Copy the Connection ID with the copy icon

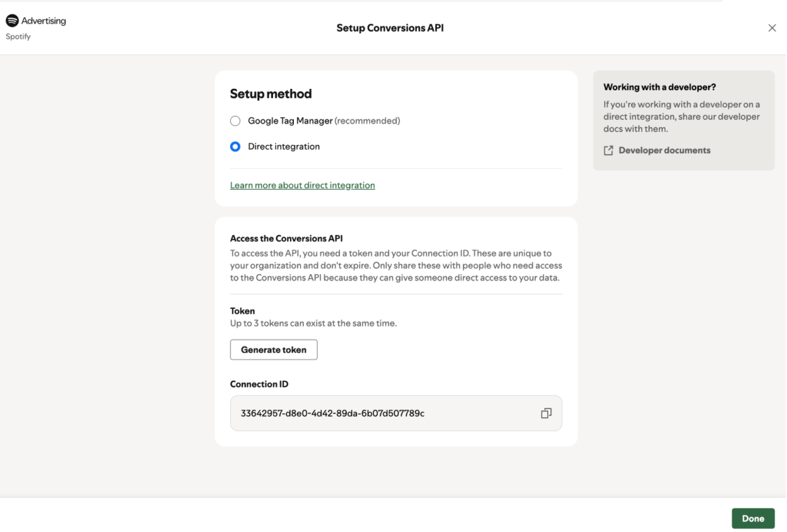(x=546, y=413)
